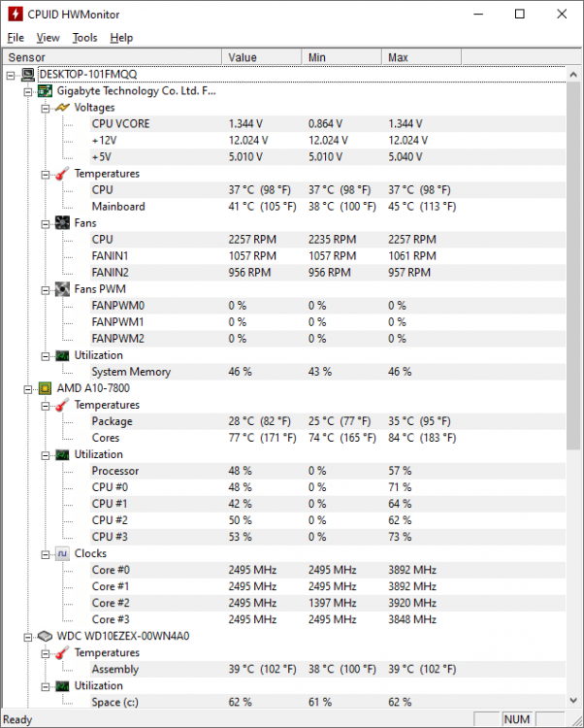The image size is (584, 728).
Task: Click the scrollbar down arrow
Action: pos(573,700)
